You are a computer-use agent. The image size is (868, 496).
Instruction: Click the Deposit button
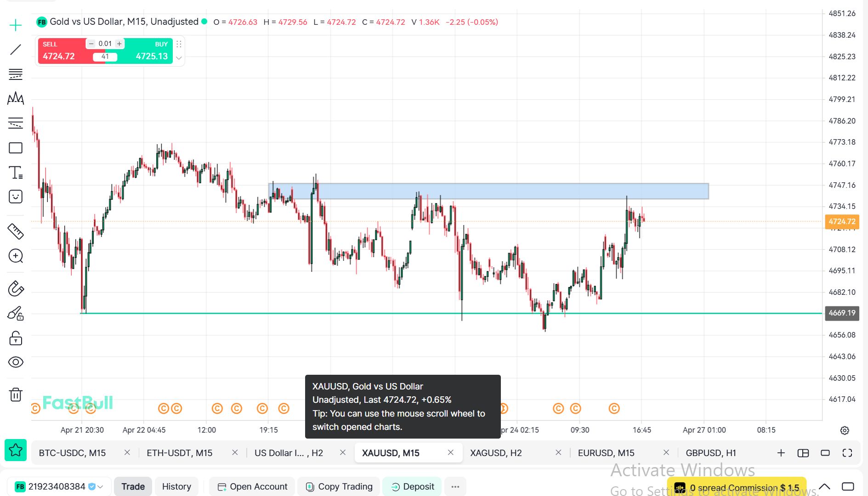pyautogui.click(x=412, y=487)
